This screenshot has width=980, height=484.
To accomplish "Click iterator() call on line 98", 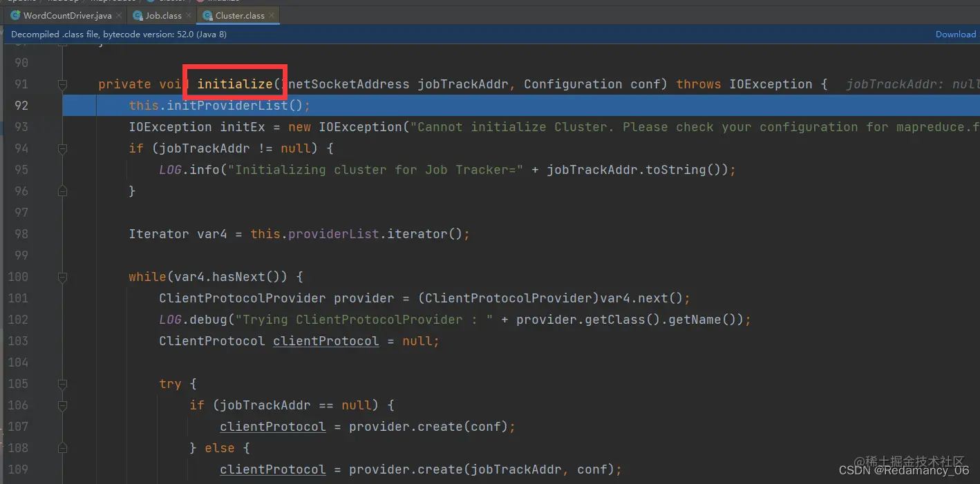I will pyautogui.click(x=424, y=234).
